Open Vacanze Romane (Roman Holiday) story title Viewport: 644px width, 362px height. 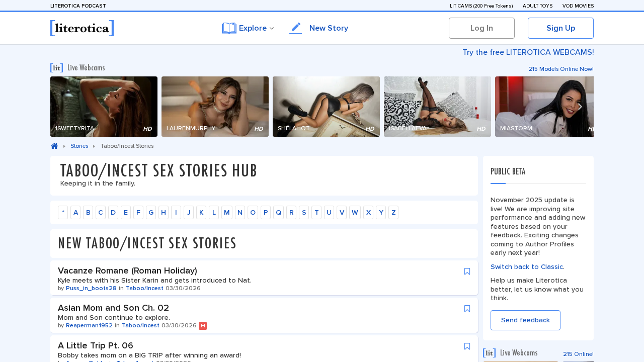pyautogui.click(x=127, y=270)
